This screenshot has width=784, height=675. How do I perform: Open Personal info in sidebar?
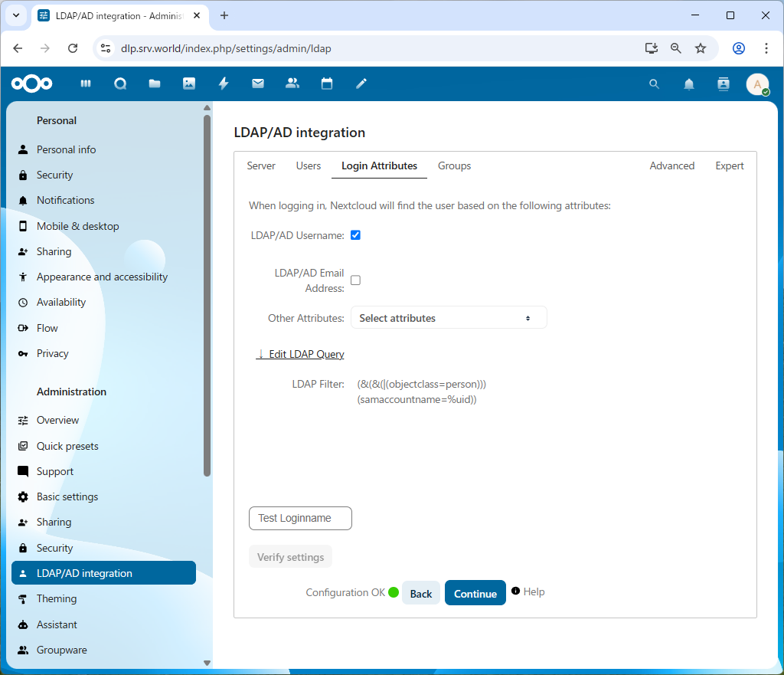104,149
